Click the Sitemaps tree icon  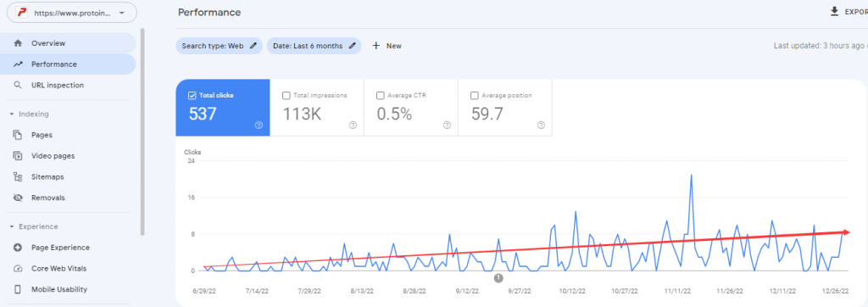(x=19, y=176)
